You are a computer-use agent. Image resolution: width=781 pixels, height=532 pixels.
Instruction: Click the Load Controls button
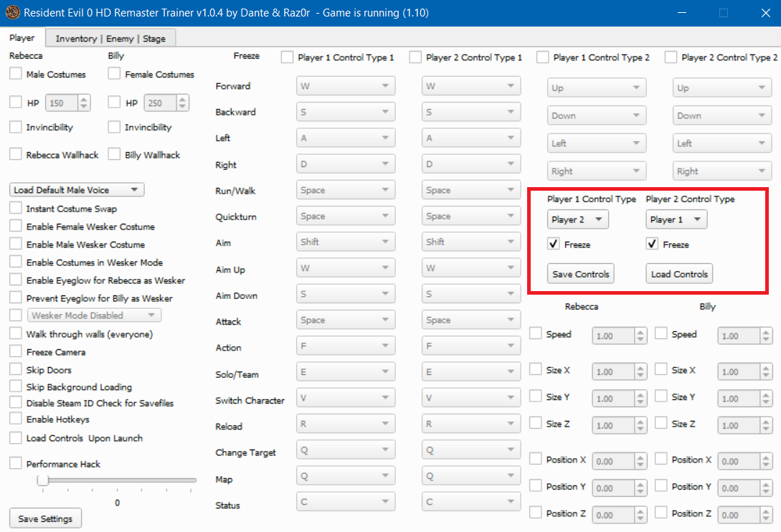point(679,273)
